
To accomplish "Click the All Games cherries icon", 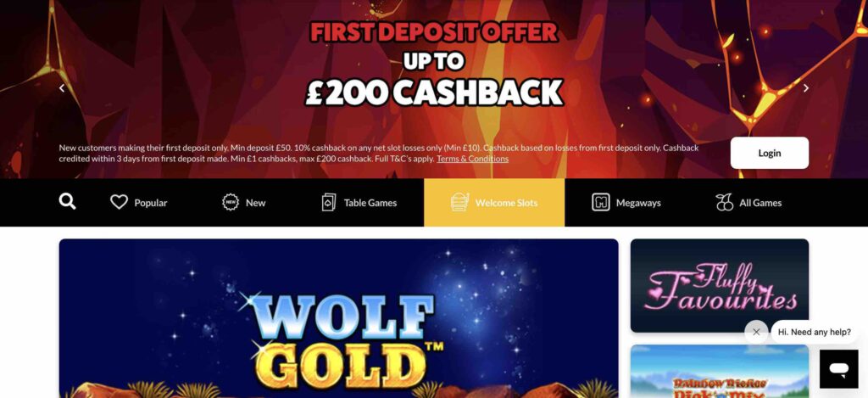I will pos(724,202).
